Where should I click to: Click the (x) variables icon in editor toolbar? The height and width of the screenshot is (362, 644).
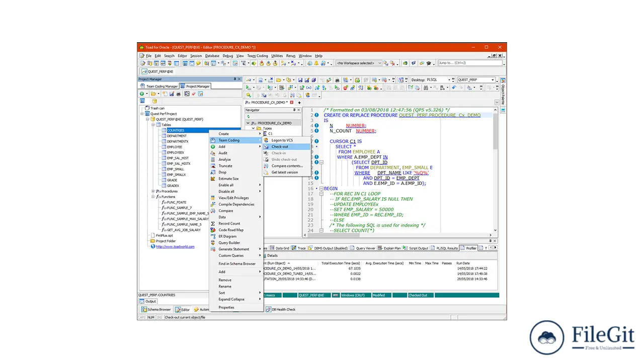(x=308, y=87)
